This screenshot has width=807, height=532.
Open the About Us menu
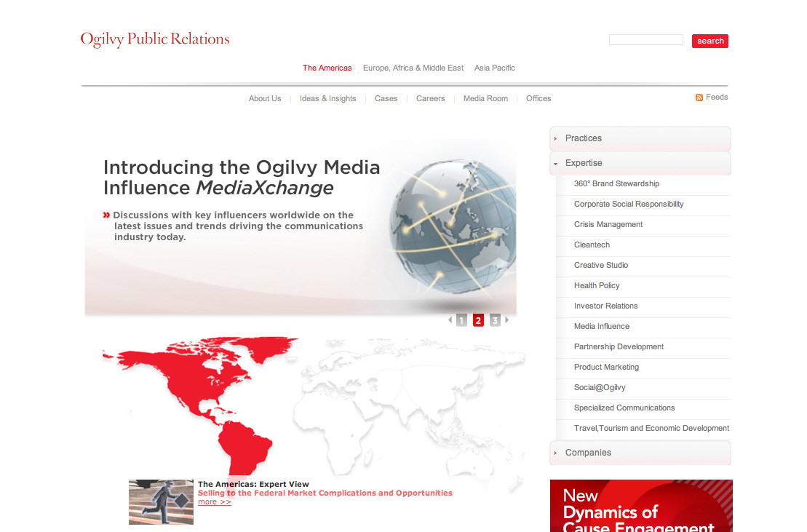265,98
